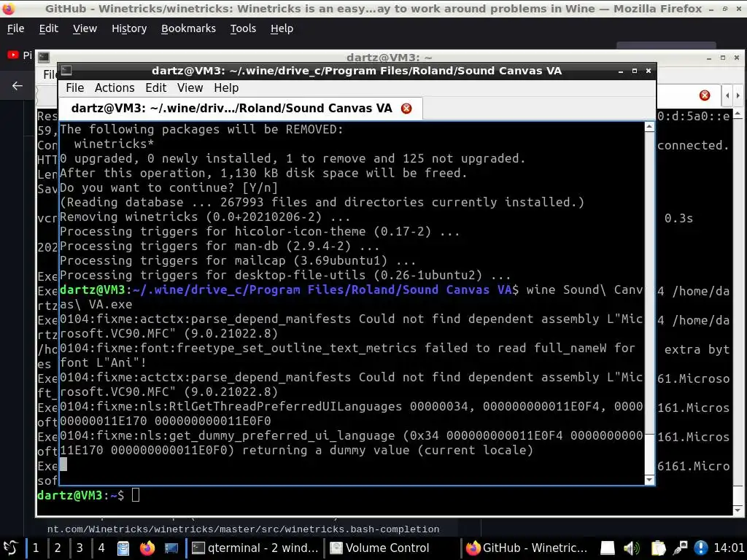Open the volume speaker tray icon
The width and height of the screenshot is (747, 560).
[x=632, y=548]
